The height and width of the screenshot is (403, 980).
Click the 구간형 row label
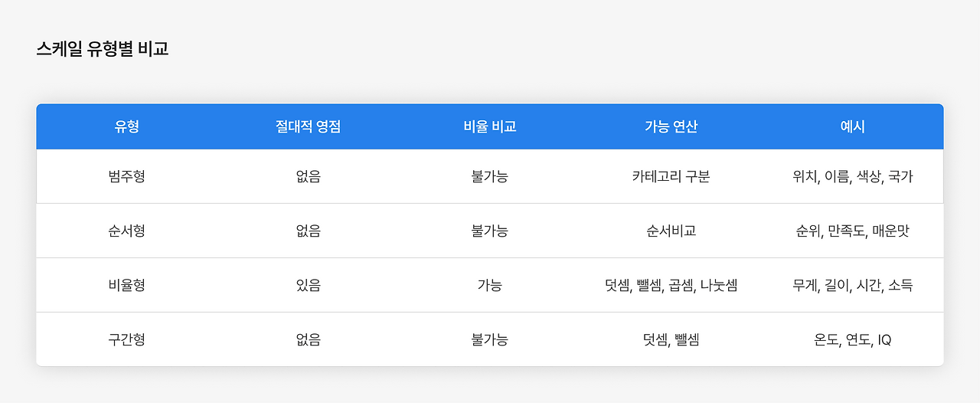pos(127,339)
